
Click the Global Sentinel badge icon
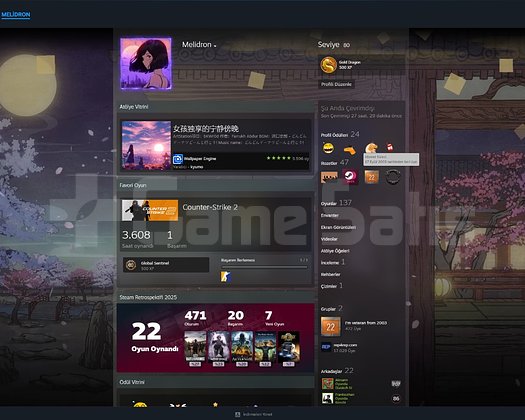tap(131, 265)
